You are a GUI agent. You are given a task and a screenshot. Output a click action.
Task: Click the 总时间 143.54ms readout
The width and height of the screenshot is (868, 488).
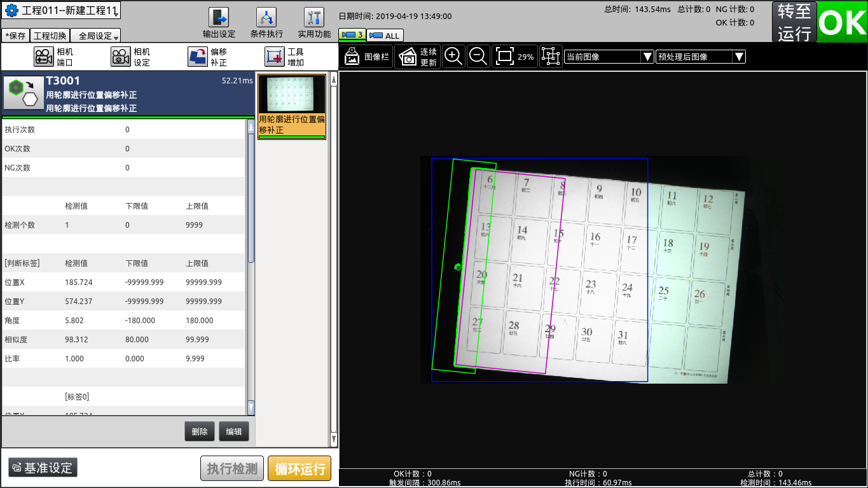637,10
